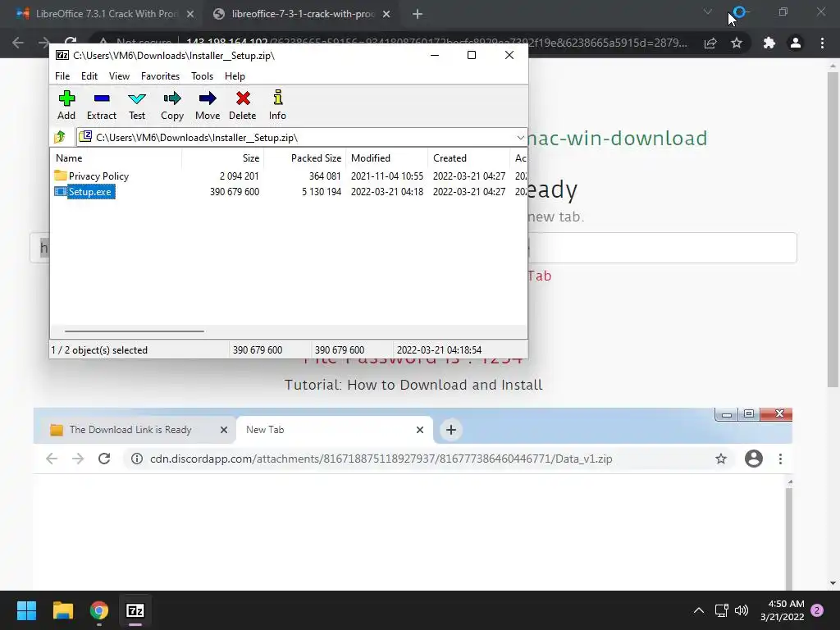
Task: Open the Favorites menu
Action: [x=160, y=76]
